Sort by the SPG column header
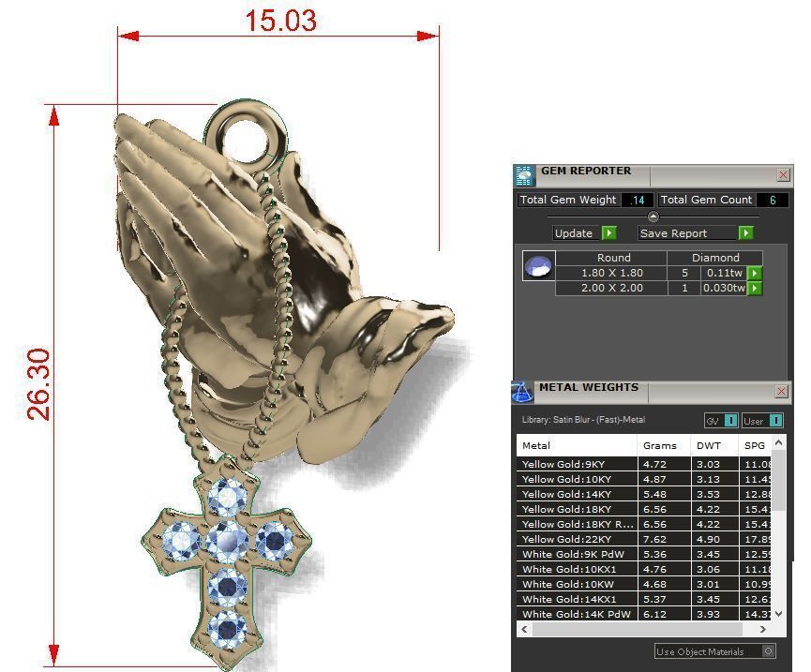This screenshot has width=811, height=672. (x=755, y=445)
